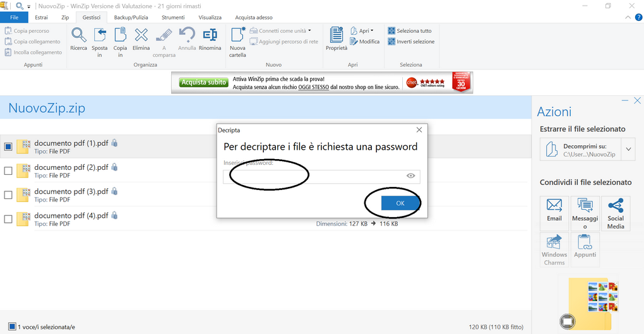Open the Backup/Pulizia tab
The width and height of the screenshot is (644, 334).
coord(131,17)
